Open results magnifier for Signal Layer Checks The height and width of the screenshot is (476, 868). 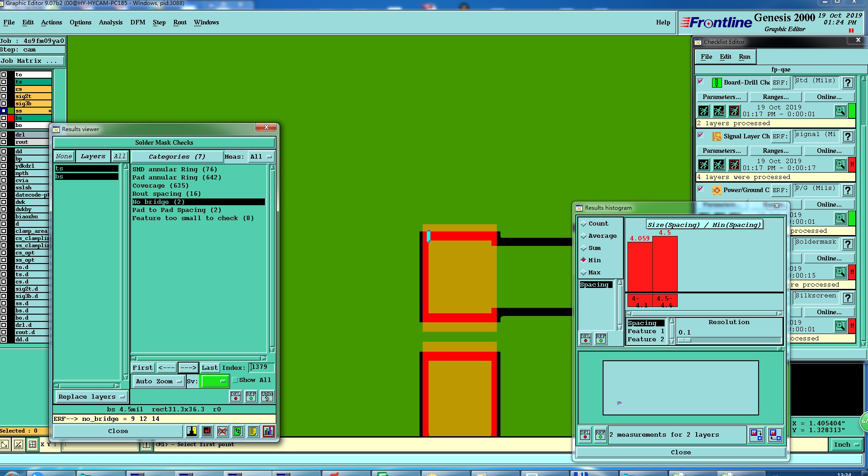(x=840, y=165)
